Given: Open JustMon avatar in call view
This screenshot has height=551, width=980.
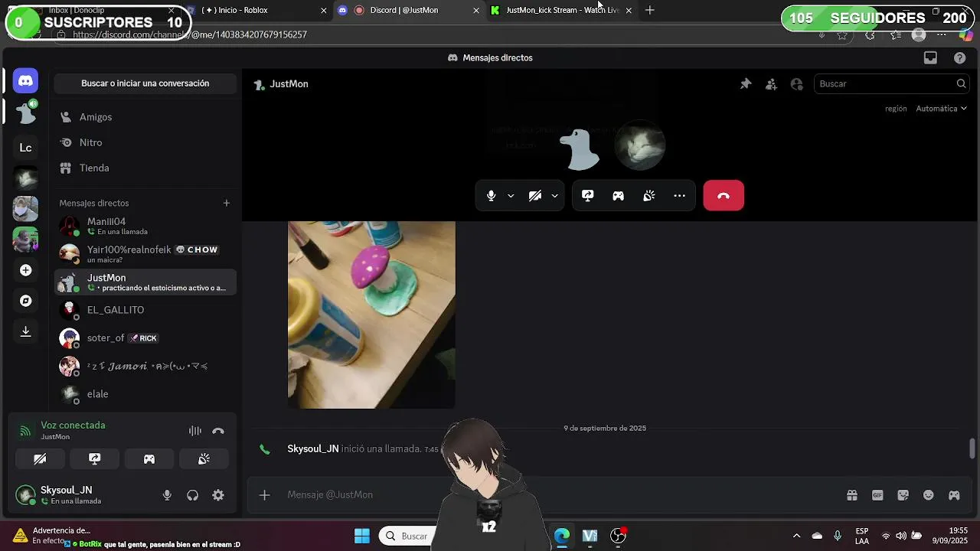Looking at the screenshot, I should pyautogui.click(x=579, y=149).
